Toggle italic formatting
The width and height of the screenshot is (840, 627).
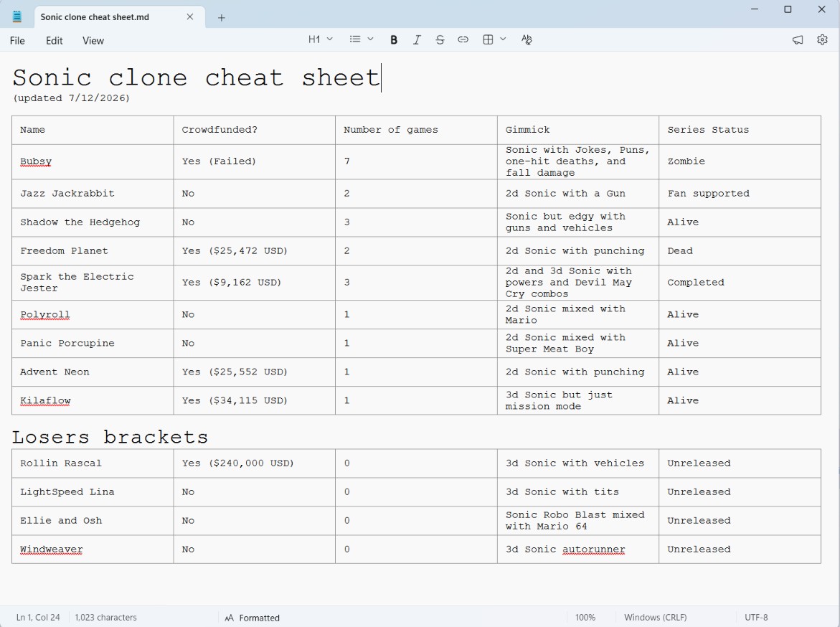point(417,39)
